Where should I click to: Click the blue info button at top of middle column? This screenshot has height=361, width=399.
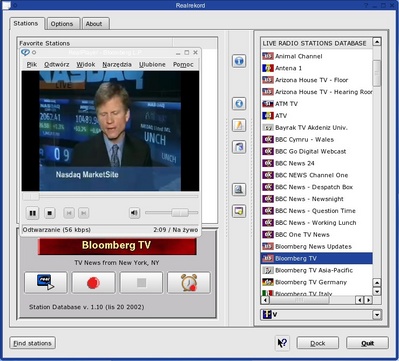tap(239, 61)
